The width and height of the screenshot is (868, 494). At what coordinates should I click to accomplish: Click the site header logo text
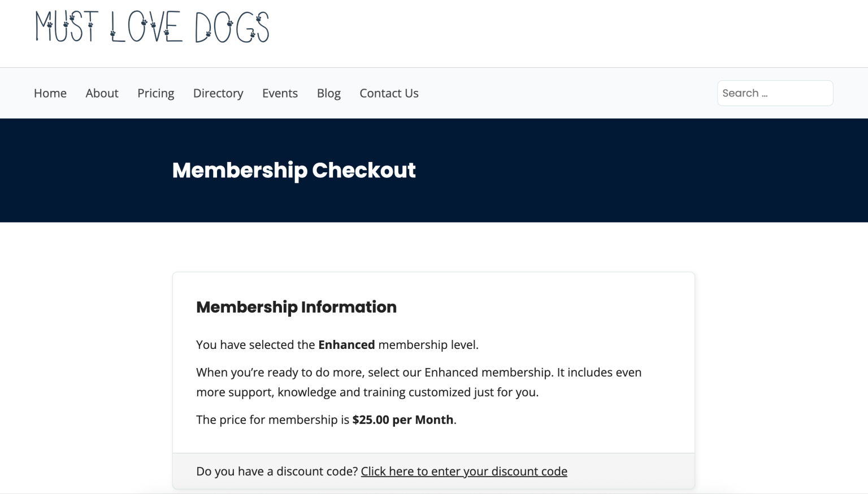pos(151,27)
